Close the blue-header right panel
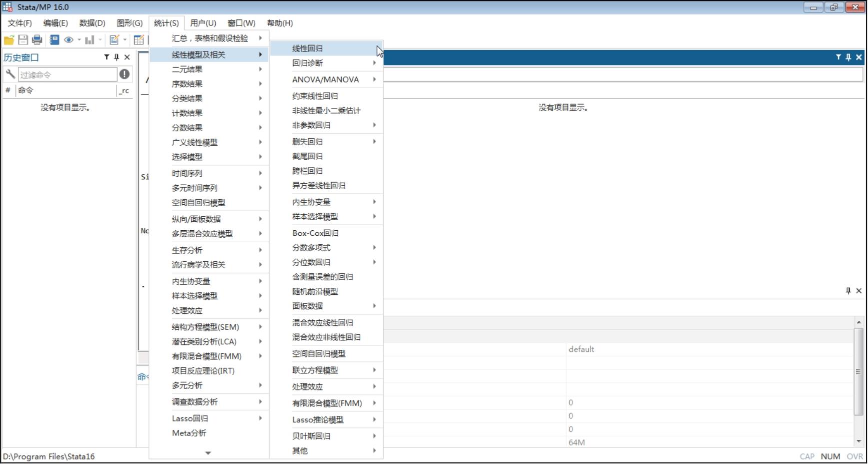 pyautogui.click(x=859, y=57)
